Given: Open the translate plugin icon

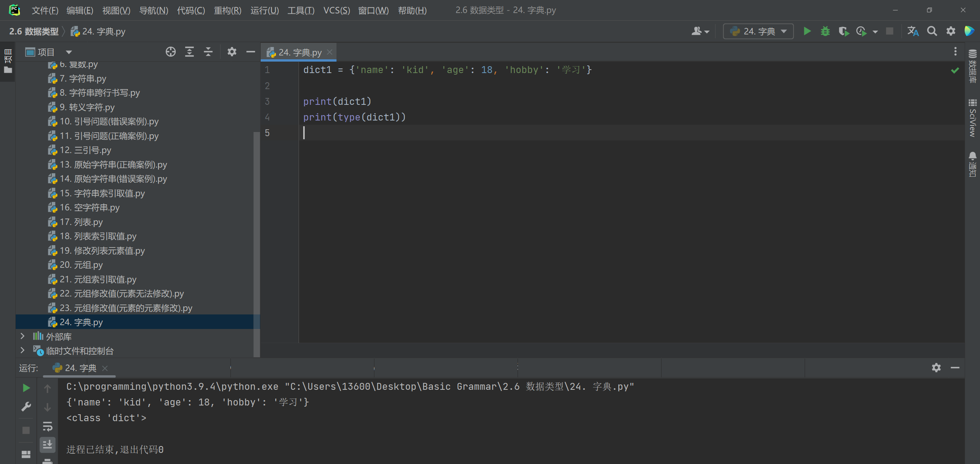Looking at the screenshot, I should (913, 31).
